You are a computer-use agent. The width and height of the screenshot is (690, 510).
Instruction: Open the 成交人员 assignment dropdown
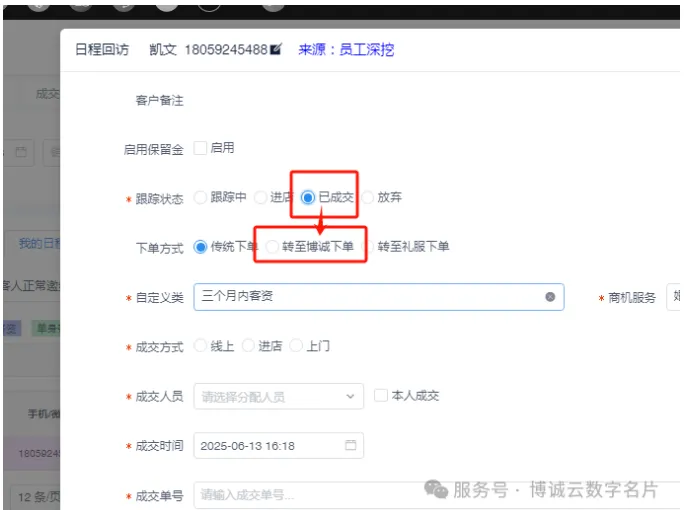(278, 396)
